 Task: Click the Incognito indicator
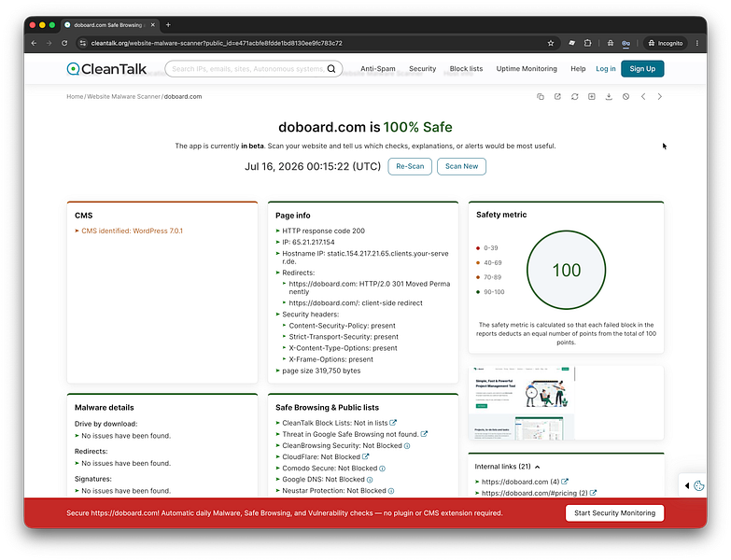point(666,43)
